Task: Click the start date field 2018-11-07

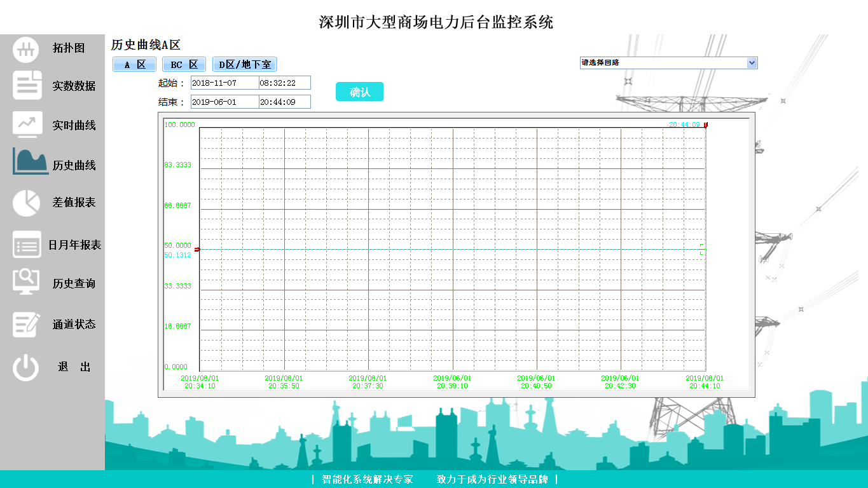Action: 224,83
